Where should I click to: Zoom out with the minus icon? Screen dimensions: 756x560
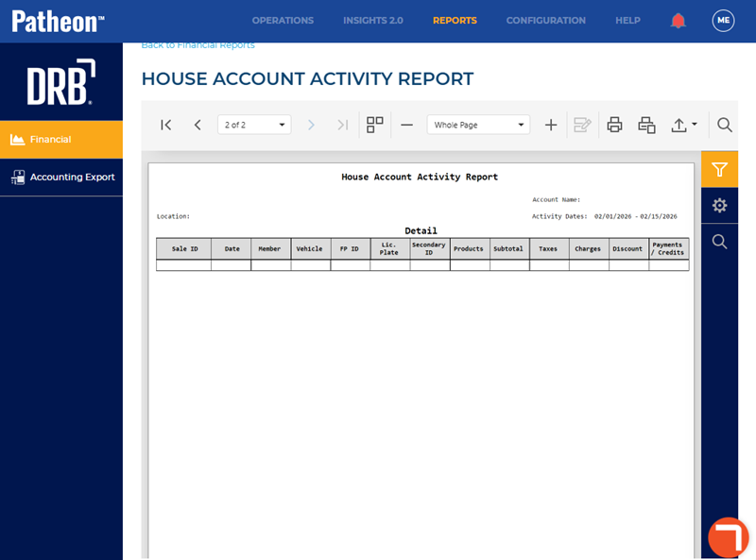(x=406, y=125)
